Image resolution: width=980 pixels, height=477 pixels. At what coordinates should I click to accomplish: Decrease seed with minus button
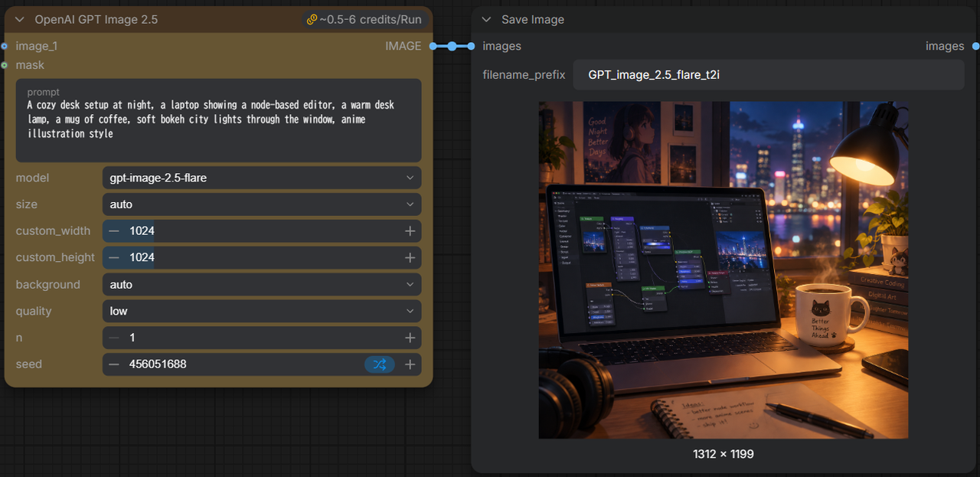114,364
